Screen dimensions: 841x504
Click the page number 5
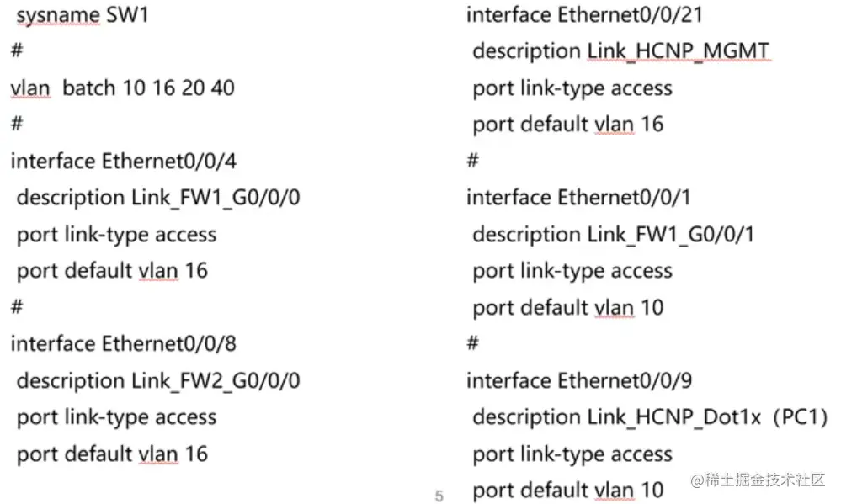click(439, 496)
